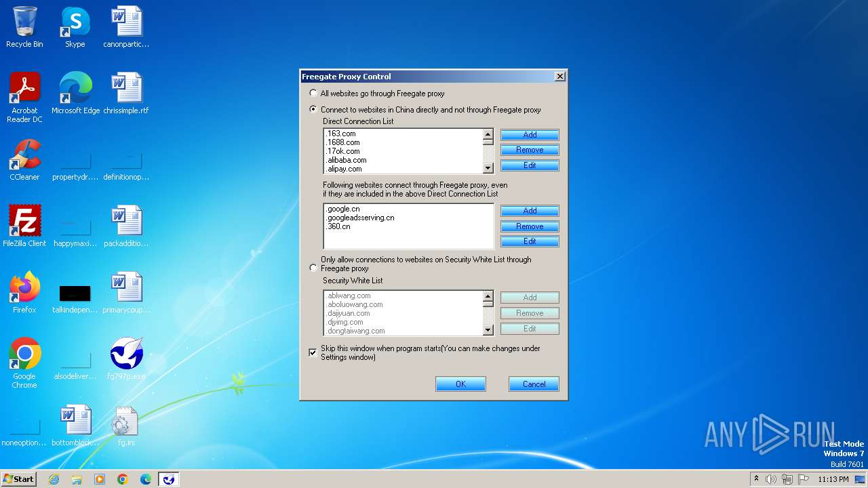The image size is (868, 488).
Task: Launch the CCleaner desktop shortcut
Action: (24, 160)
